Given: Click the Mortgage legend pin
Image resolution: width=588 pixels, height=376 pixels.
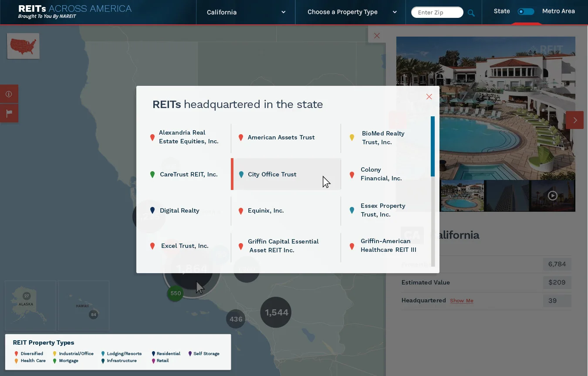Looking at the screenshot, I should (54, 361).
